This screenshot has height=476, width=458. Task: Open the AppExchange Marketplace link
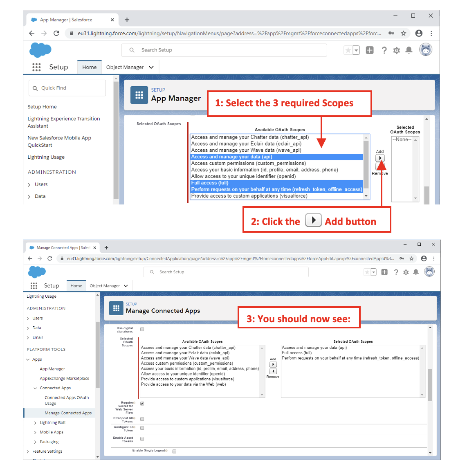(64, 379)
